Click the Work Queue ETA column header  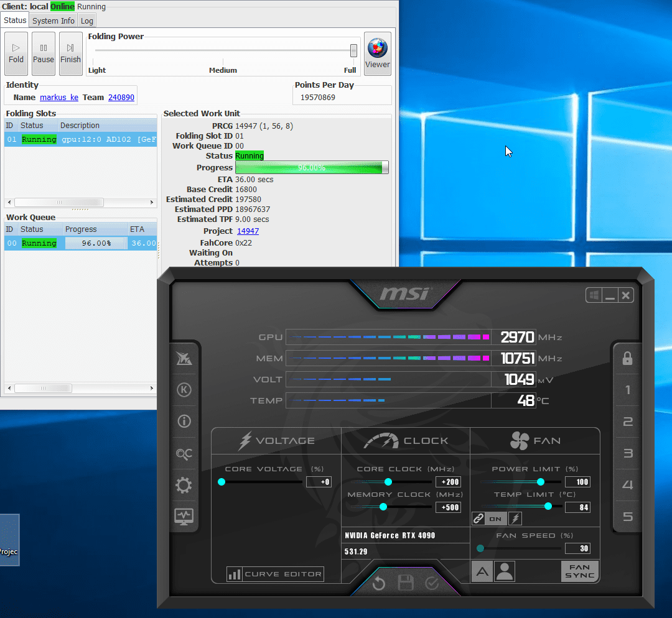[x=142, y=229]
